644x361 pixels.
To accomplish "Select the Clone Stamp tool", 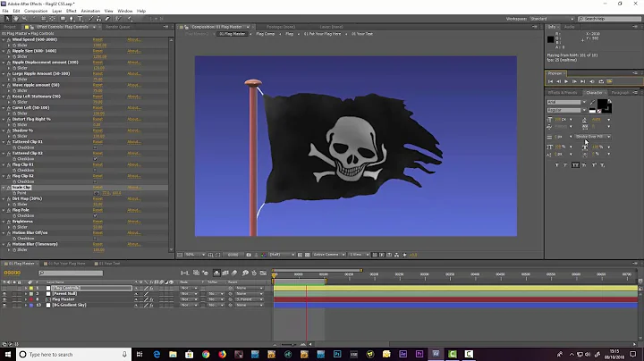I will tap(98, 19).
